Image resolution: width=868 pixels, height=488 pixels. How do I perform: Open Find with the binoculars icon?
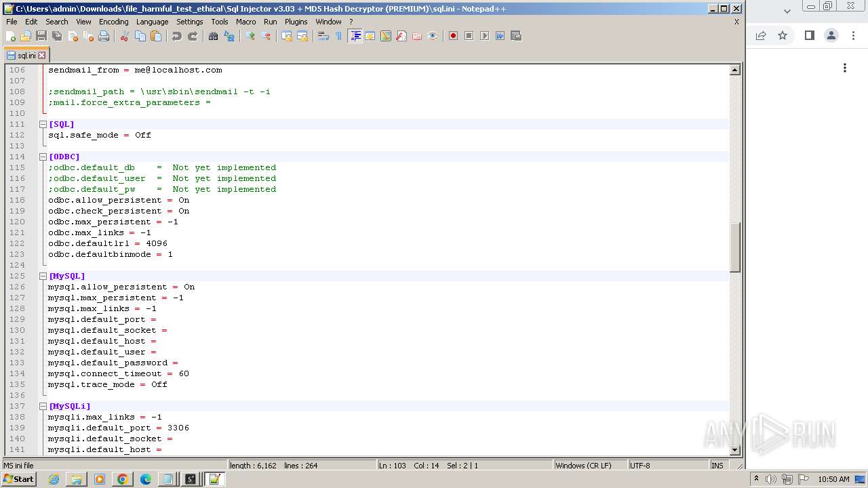coord(214,36)
